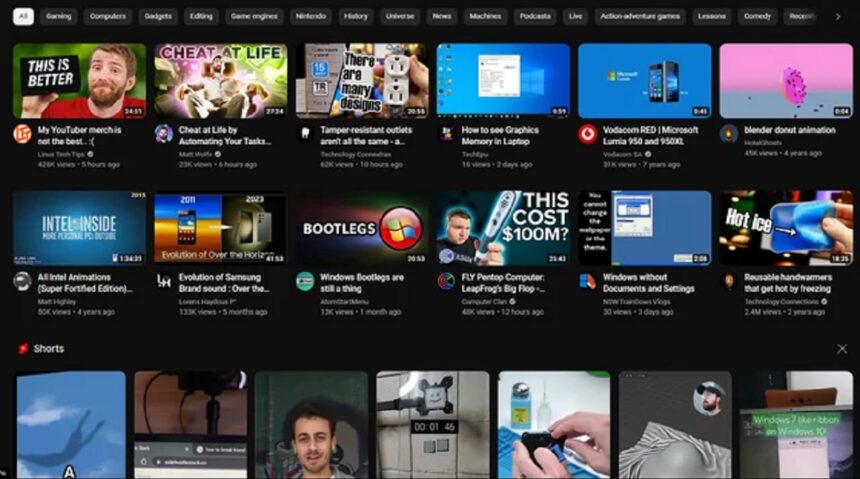
Task: Open the Podcasts chip
Action: (535, 16)
